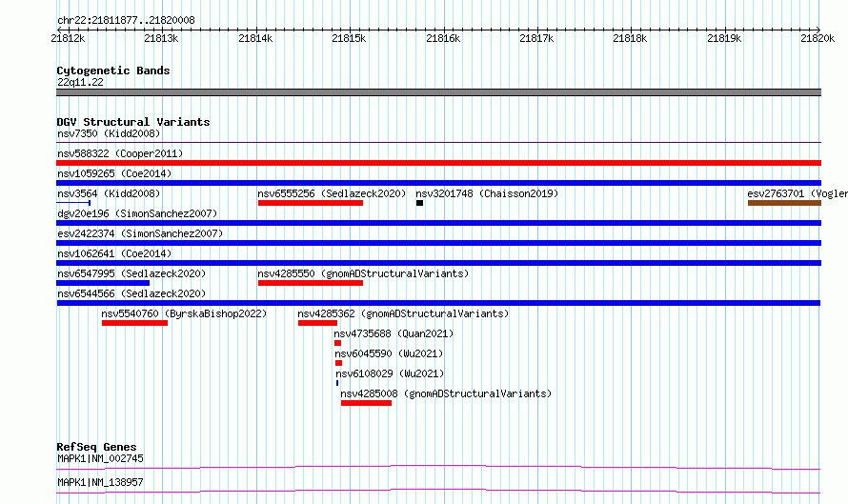The height and width of the screenshot is (504, 848).
Task: Click the 21814k ruler tick
Action: click(x=255, y=38)
